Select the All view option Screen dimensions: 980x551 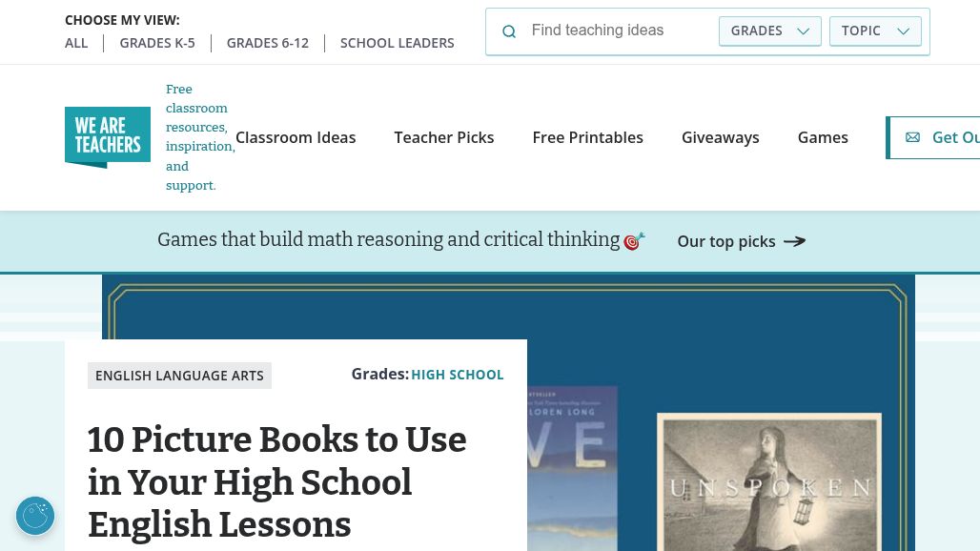pos(76,43)
